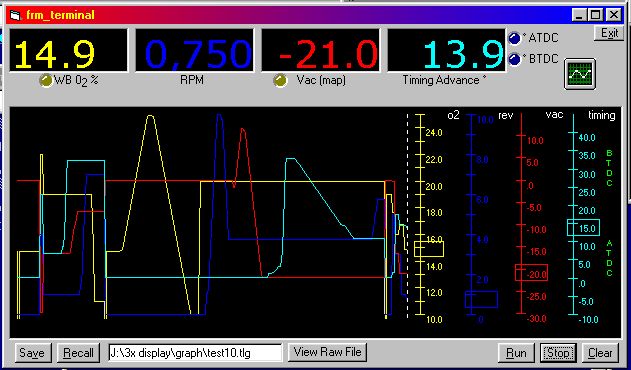
Task: Click the red vac scale marker box
Action: pyautogui.click(x=532, y=273)
